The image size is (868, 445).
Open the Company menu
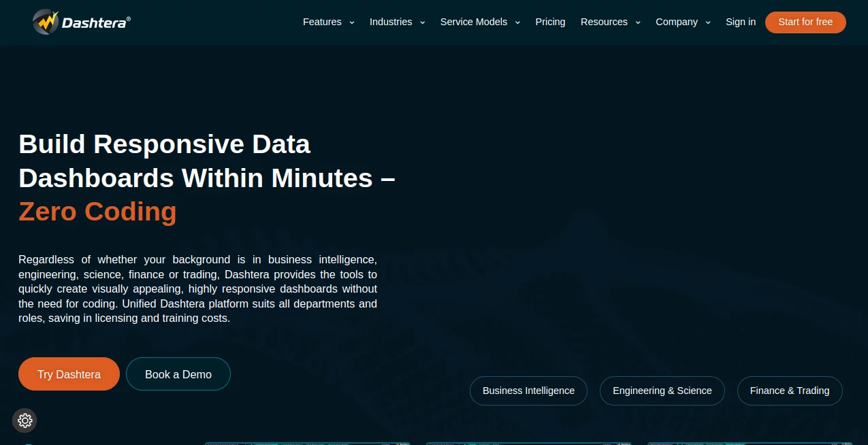677,22
